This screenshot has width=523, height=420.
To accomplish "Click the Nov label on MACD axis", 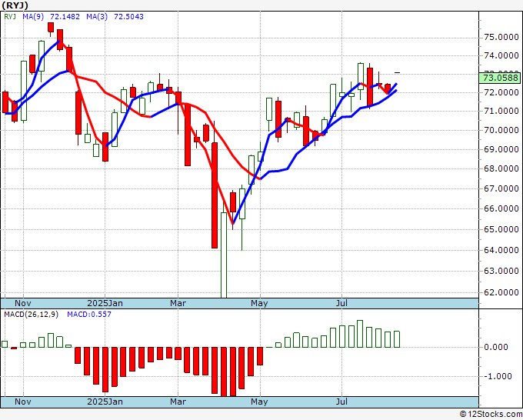I will 23,402.
